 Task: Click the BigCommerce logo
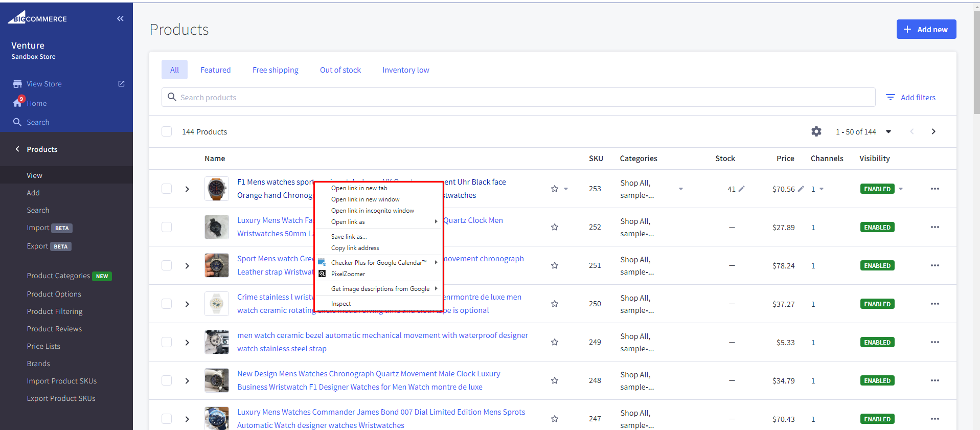(37, 18)
